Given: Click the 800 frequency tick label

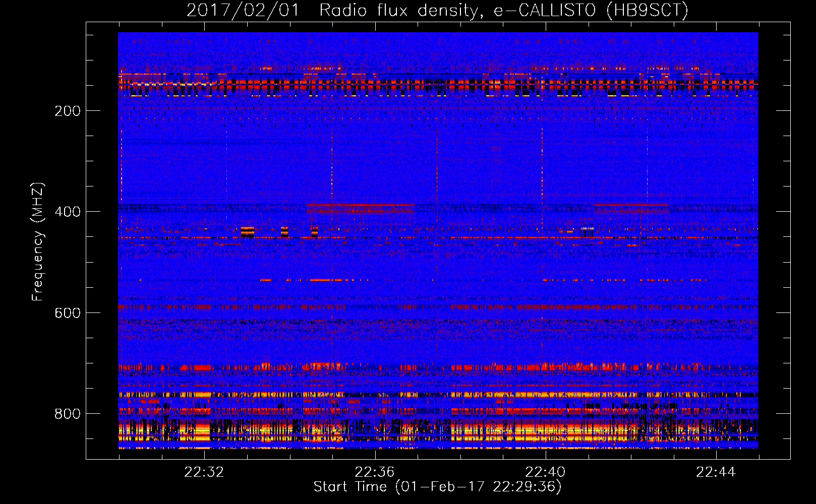Looking at the screenshot, I should pyautogui.click(x=68, y=414).
